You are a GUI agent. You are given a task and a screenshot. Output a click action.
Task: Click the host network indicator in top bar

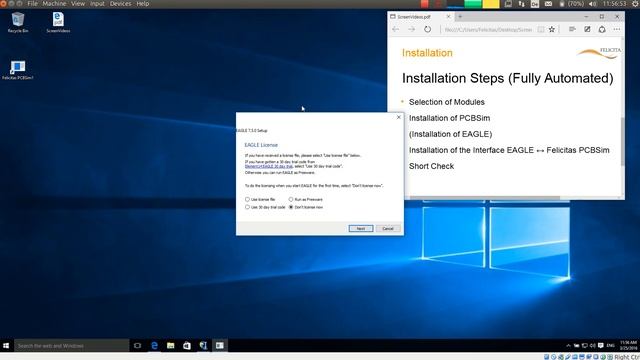521,4
